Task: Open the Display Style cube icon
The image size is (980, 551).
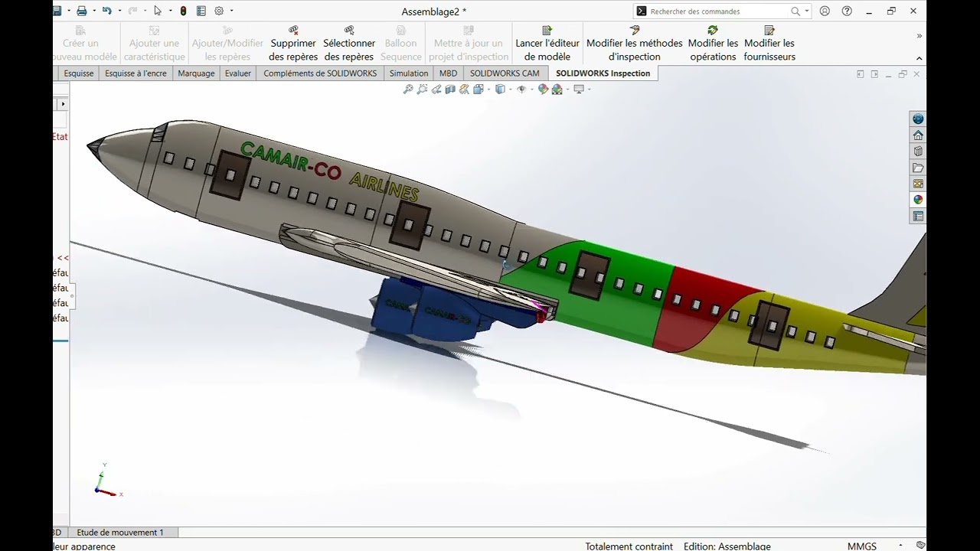Action: point(500,90)
